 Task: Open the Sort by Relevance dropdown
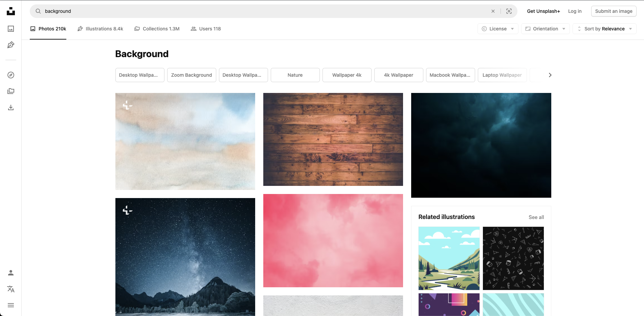(604, 29)
